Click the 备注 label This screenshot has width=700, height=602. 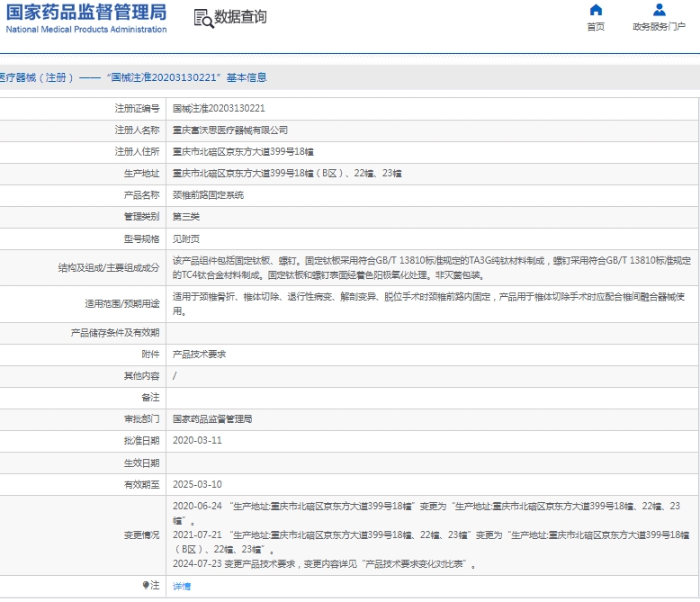(150, 398)
